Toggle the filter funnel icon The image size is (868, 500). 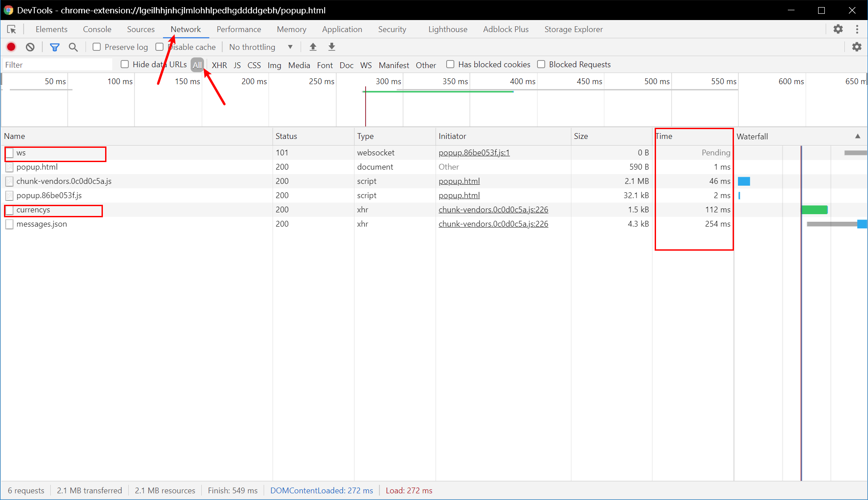[x=54, y=47]
